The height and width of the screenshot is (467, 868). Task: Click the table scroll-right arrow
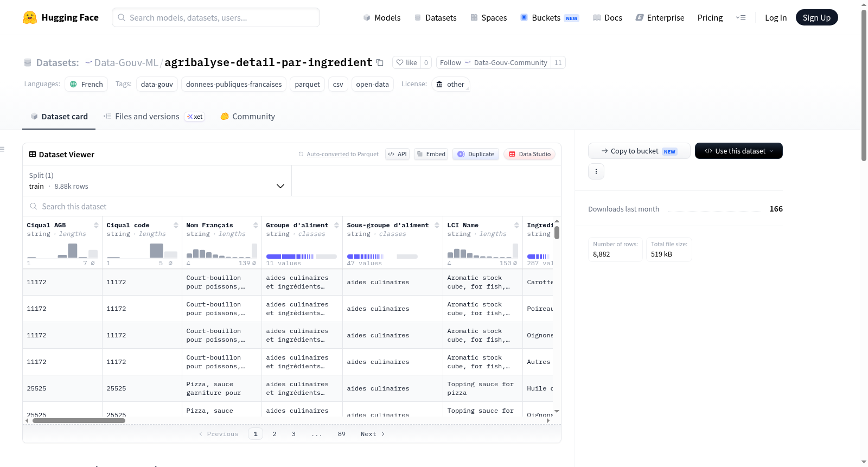[548, 420]
